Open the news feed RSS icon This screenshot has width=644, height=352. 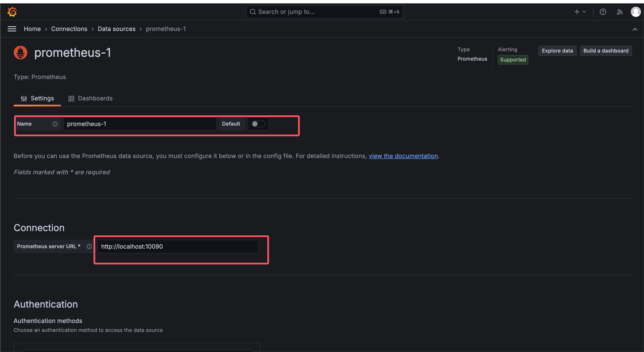619,12
